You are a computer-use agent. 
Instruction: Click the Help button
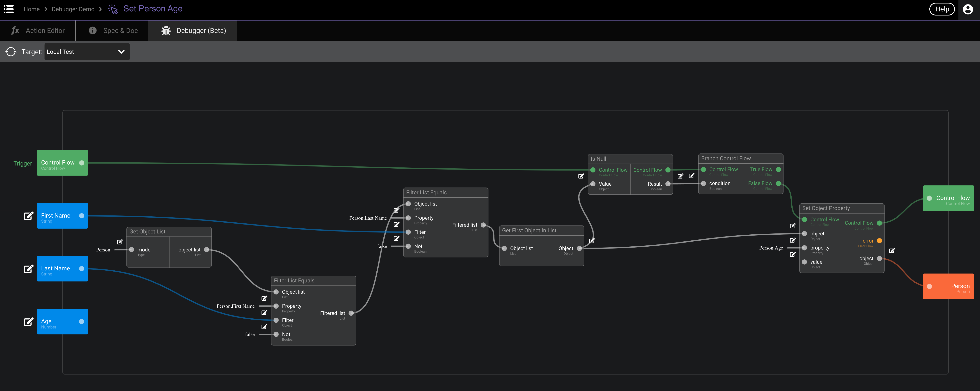click(x=942, y=9)
